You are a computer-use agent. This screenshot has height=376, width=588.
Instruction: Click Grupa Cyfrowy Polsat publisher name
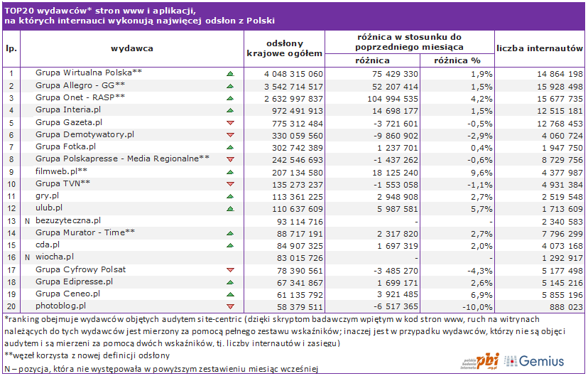coord(81,269)
